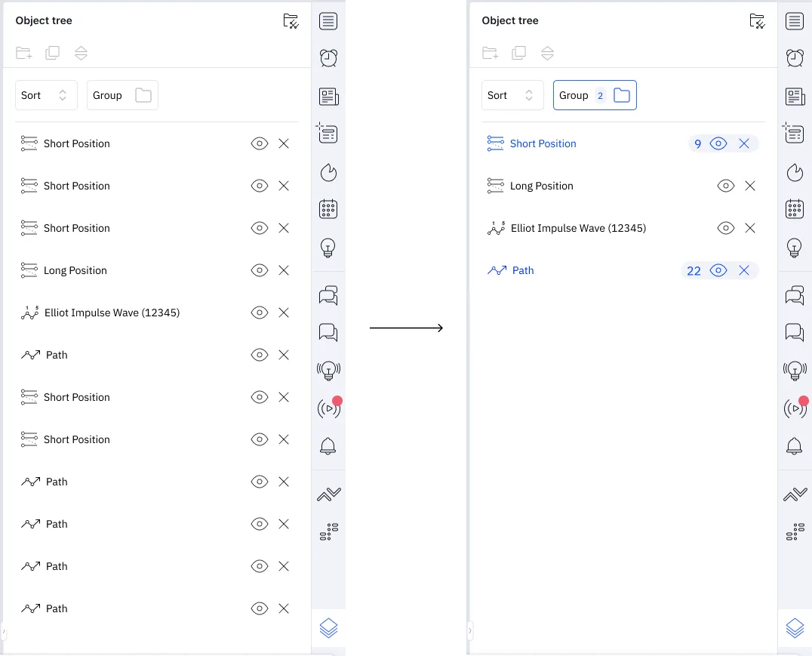Hide Elliot Impulse Wave in the ungrouped list
Image resolution: width=812 pixels, height=656 pixels.
click(x=260, y=313)
